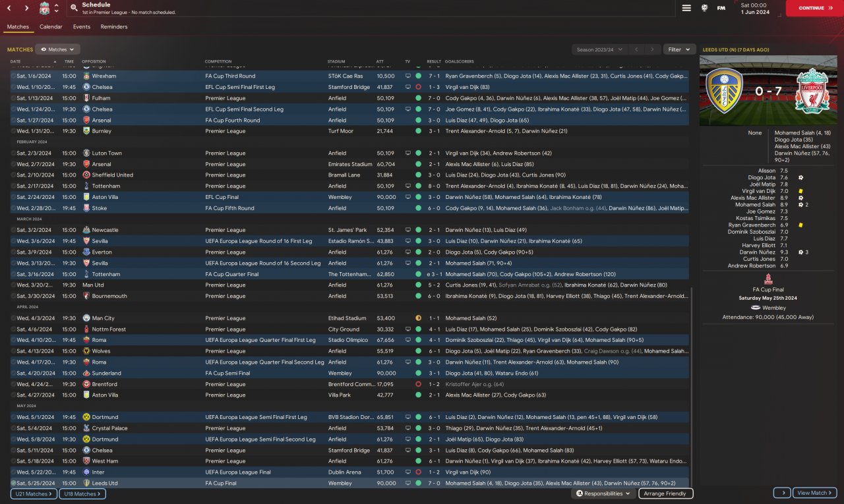
Task: Toggle the selection circle for Newcastle match
Action: pyautogui.click(x=13, y=230)
